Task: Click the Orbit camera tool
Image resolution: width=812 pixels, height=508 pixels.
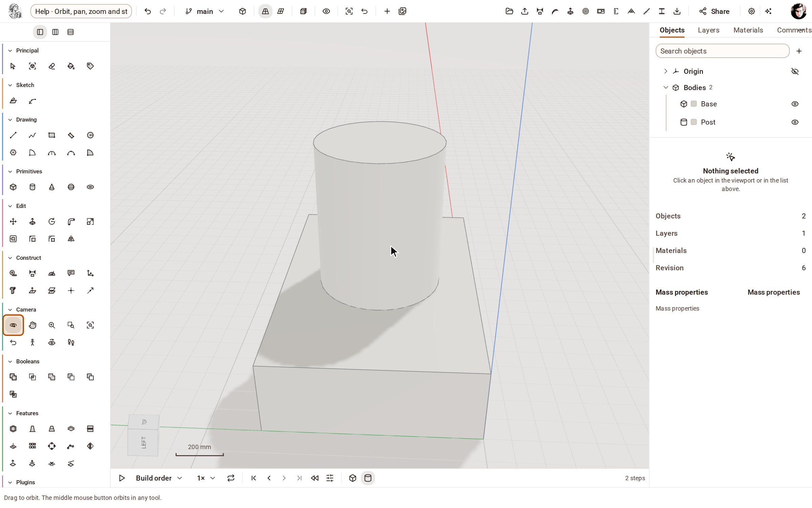Action: pyautogui.click(x=13, y=325)
